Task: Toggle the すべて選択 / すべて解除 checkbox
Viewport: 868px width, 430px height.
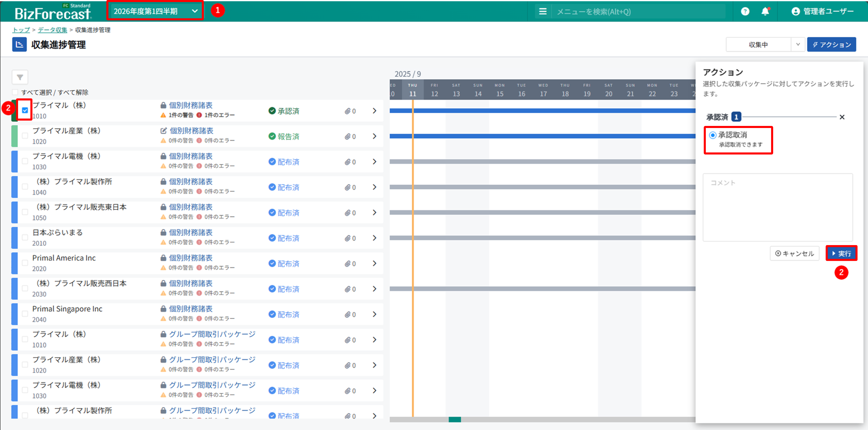Action: click(15, 92)
